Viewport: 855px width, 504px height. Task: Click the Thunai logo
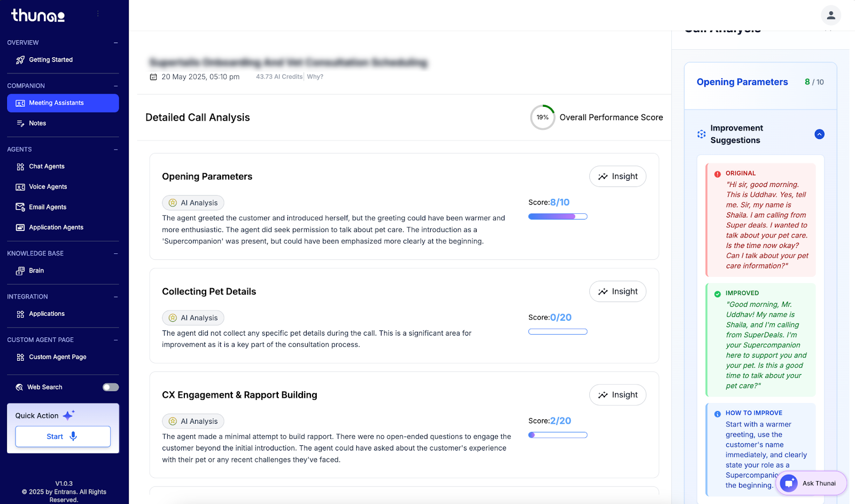point(38,15)
